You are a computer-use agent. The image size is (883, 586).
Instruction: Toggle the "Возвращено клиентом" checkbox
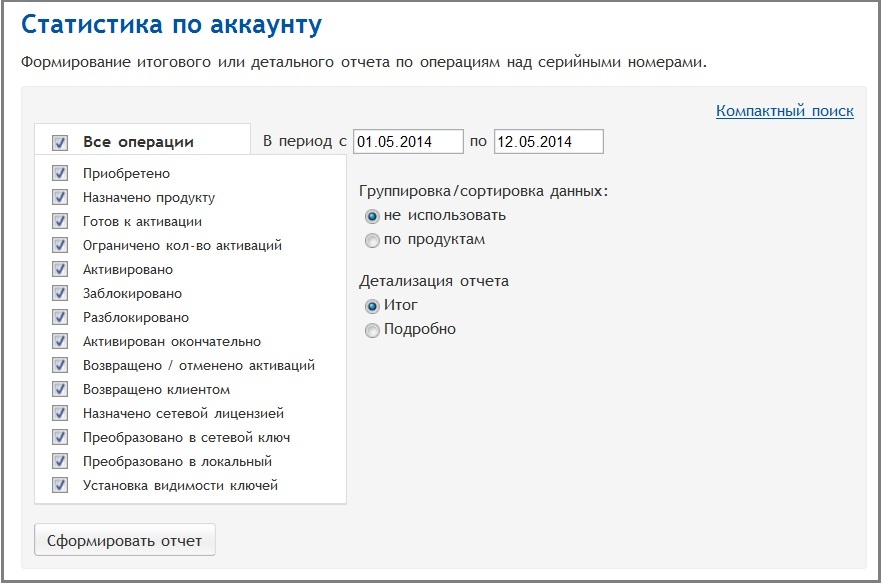tap(60, 389)
